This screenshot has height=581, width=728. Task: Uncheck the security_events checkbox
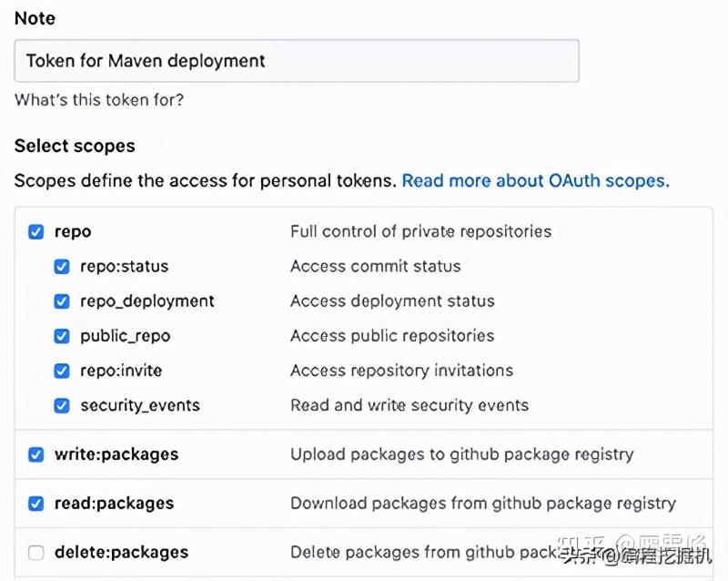pyautogui.click(x=62, y=405)
